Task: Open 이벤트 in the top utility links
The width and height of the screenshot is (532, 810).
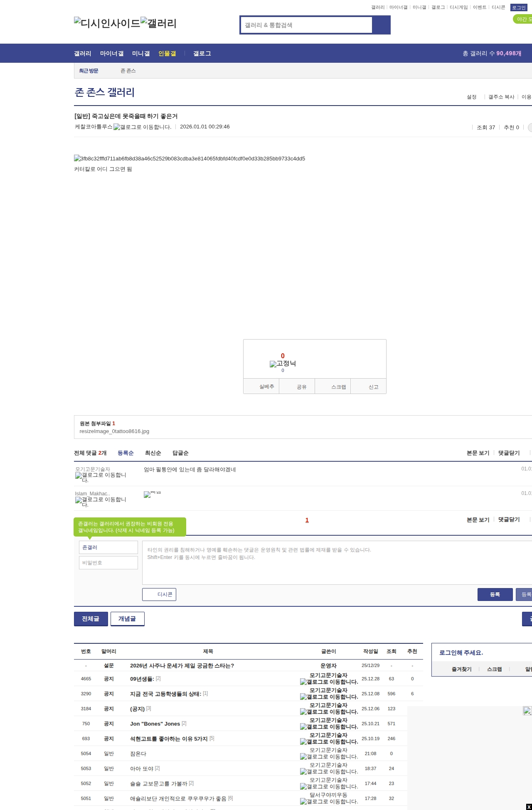Action: tap(480, 7)
